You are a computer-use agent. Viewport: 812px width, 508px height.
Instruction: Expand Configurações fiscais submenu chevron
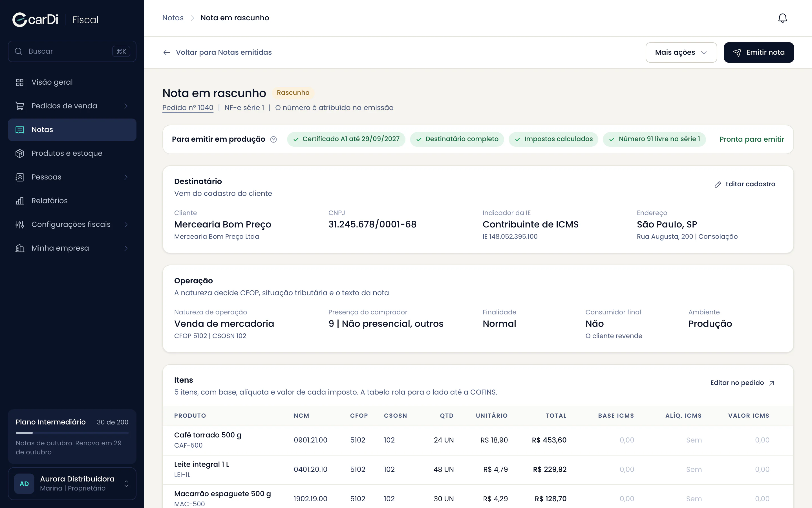(x=126, y=224)
